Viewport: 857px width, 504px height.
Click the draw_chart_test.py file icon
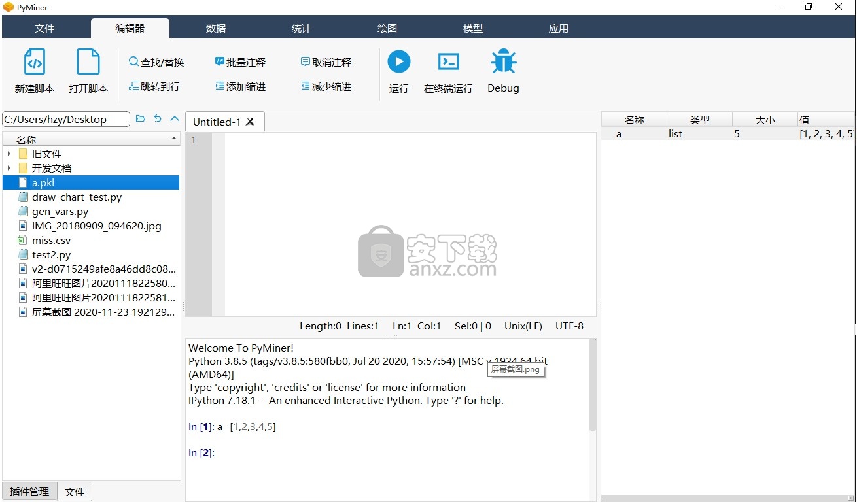23,197
